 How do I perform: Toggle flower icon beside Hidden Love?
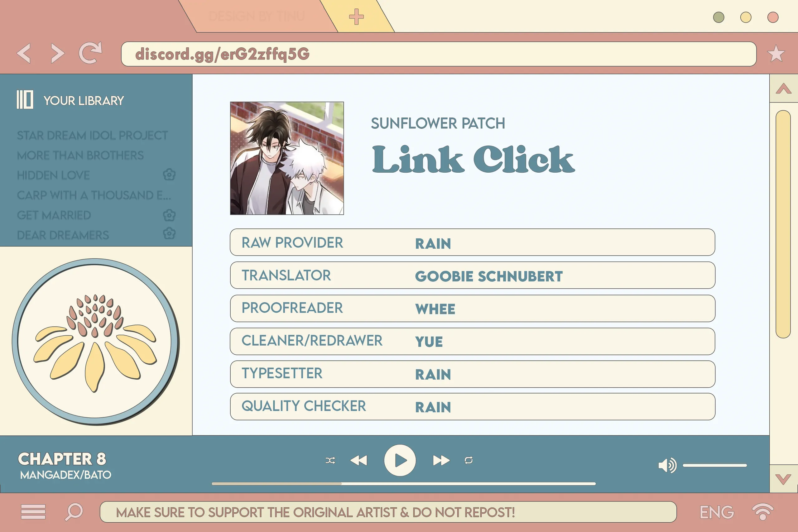pos(169,175)
